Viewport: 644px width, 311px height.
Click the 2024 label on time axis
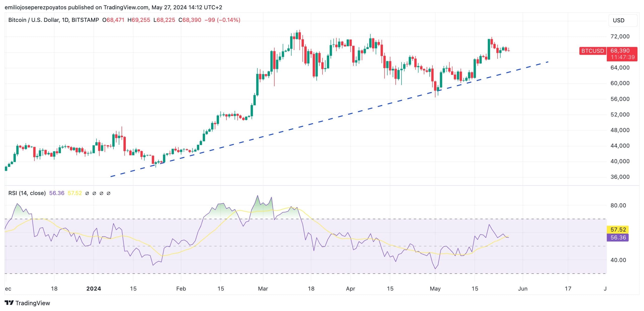(94, 289)
